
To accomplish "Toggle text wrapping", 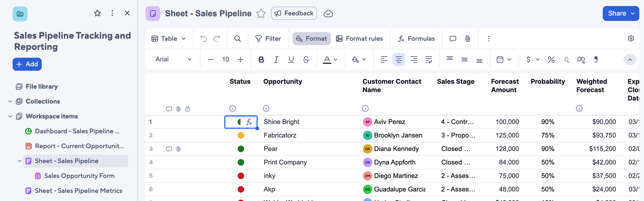I will pyautogui.click(x=429, y=59).
